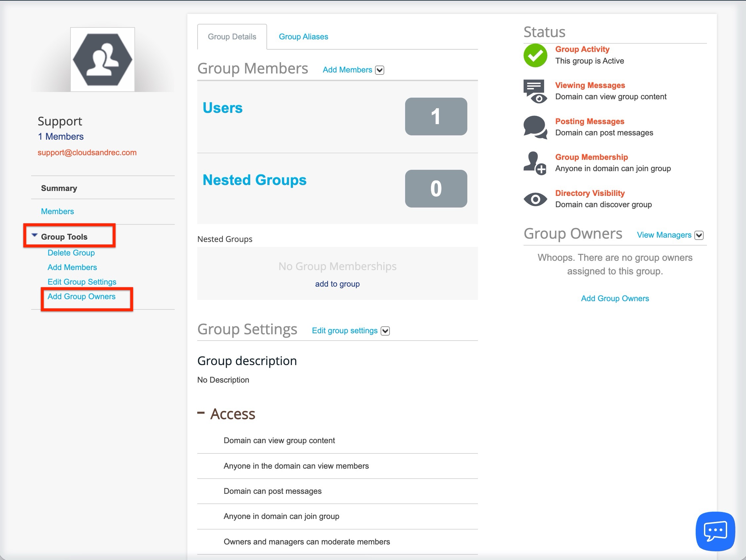The image size is (746, 560).
Task: Open the Add Members dropdown arrow
Action: point(379,70)
